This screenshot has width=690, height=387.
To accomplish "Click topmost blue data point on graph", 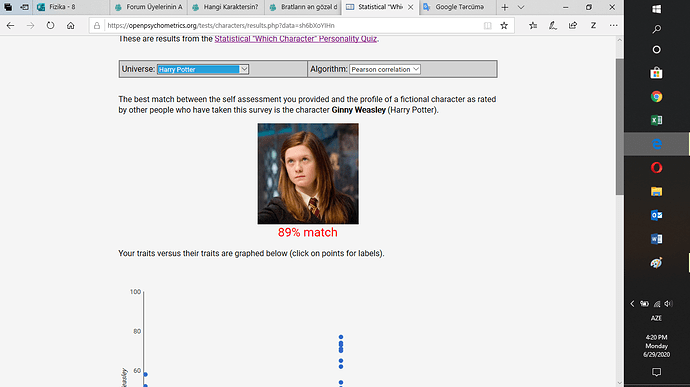I will point(341,337).
